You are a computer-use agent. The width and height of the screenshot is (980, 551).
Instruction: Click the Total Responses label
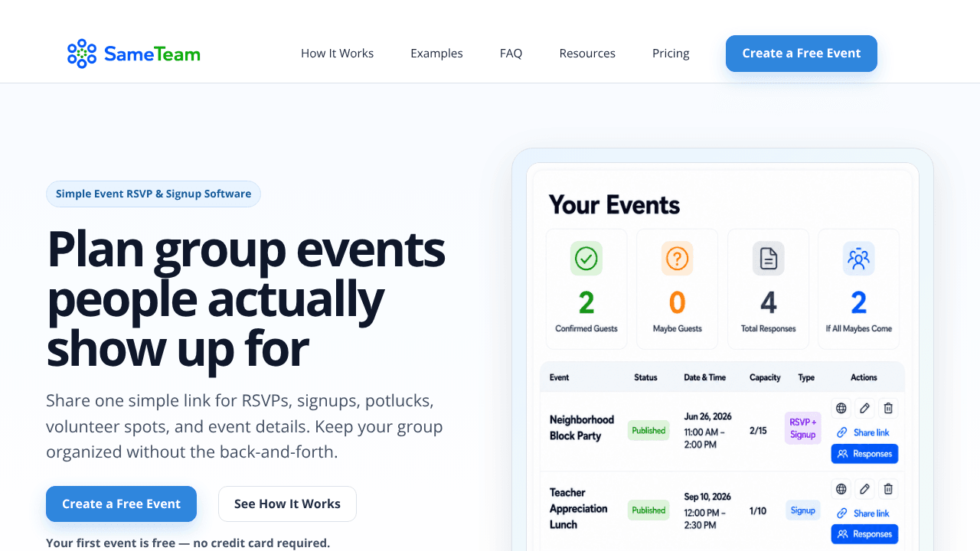pos(768,328)
